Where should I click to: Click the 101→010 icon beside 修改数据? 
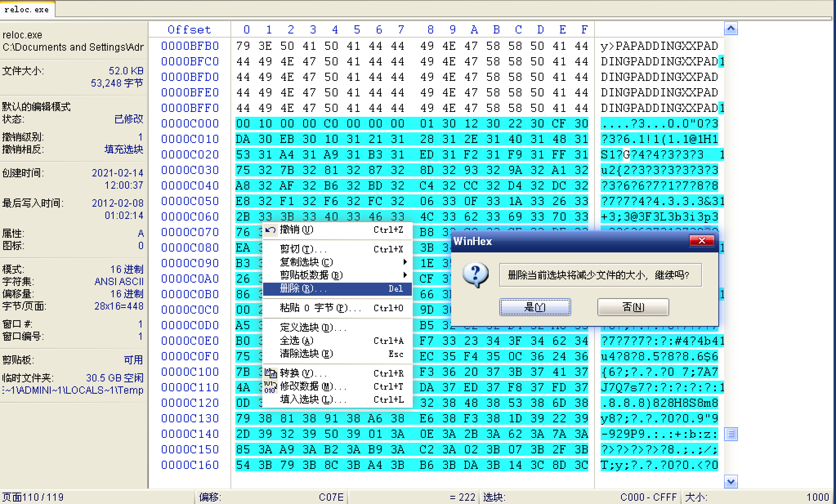(269, 386)
